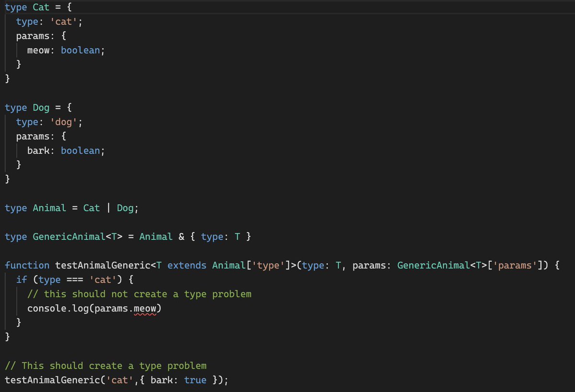The width and height of the screenshot is (575, 392).
Task: Click 'meow' in the Cat params definition
Action: tap(38, 50)
